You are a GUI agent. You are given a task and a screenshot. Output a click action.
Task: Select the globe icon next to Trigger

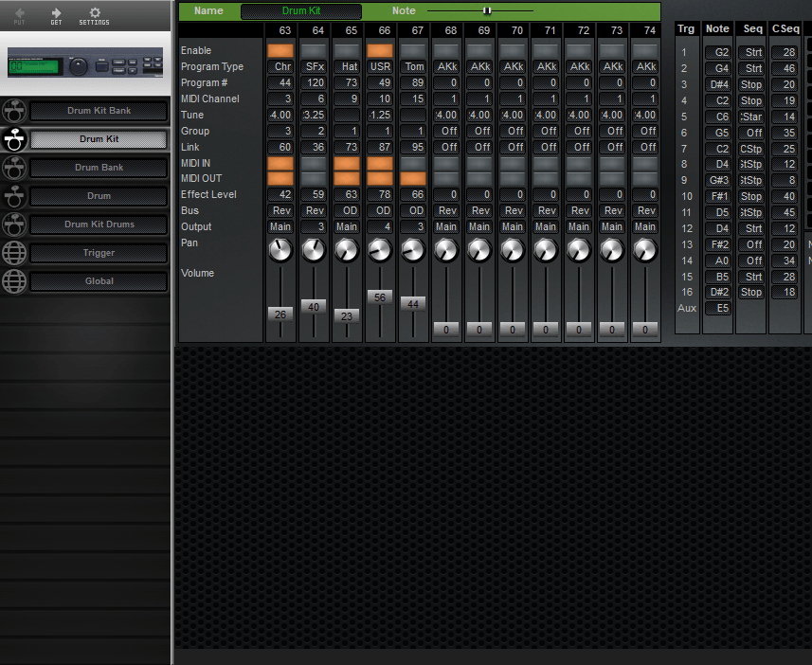click(x=14, y=253)
